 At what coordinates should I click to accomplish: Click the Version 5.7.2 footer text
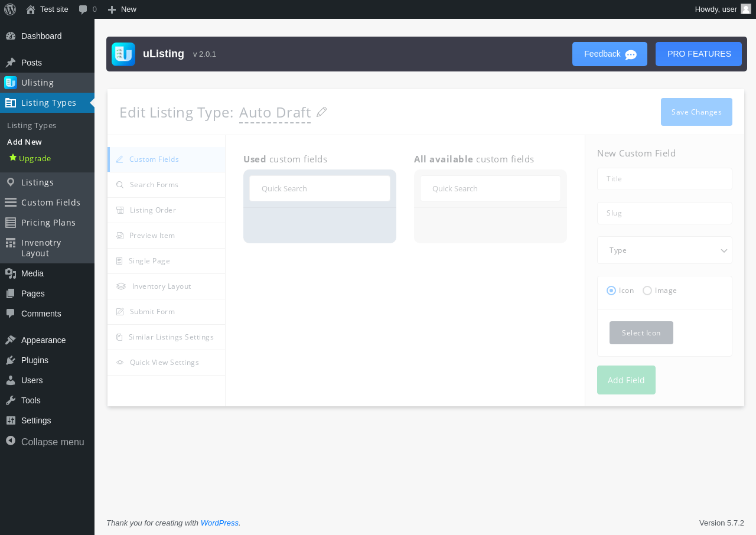coord(722,523)
